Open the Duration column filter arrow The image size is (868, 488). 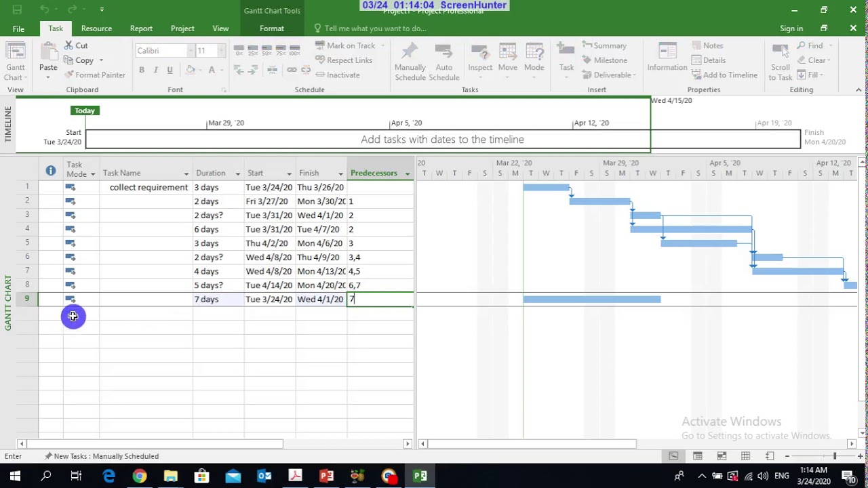click(x=237, y=174)
